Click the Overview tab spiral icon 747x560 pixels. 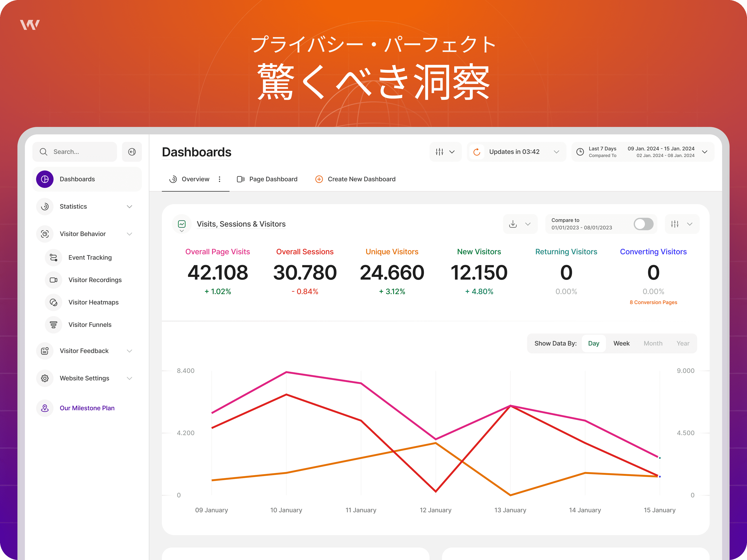(173, 179)
